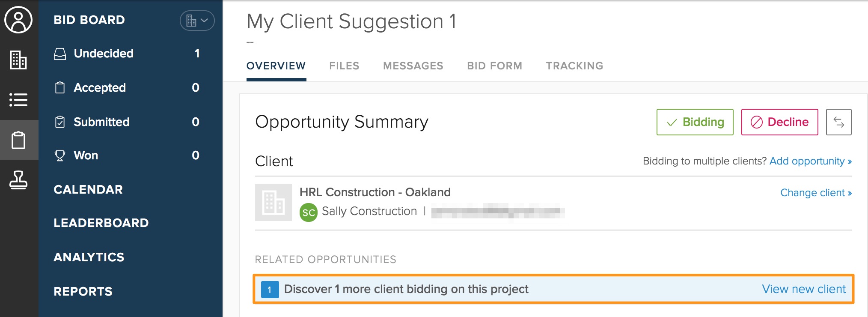Click the swap arrows icon button

(838, 122)
